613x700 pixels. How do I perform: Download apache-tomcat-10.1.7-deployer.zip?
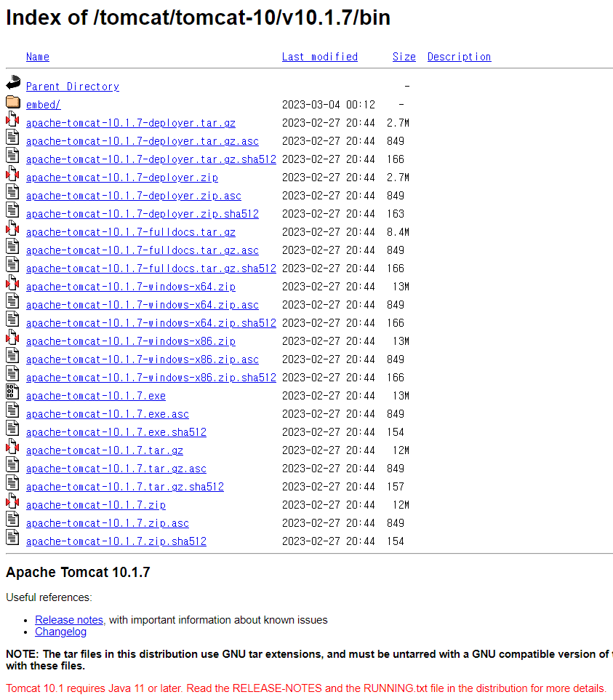(121, 178)
